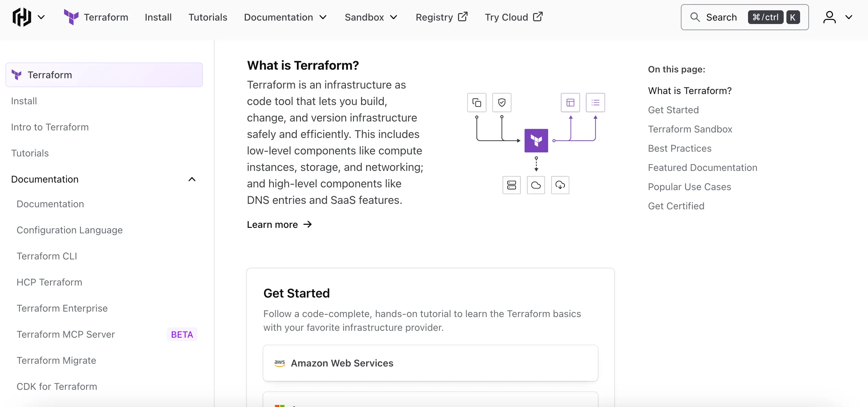Image resolution: width=868 pixels, height=407 pixels.
Task: Collapse the Documentation section in the sidebar
Action: (x=192, y=179)
